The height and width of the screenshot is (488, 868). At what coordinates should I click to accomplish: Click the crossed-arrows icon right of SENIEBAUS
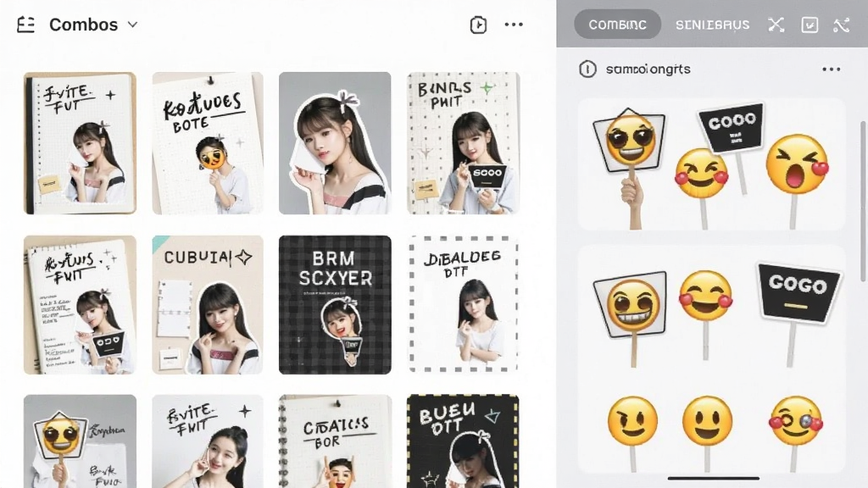(776, 25)
